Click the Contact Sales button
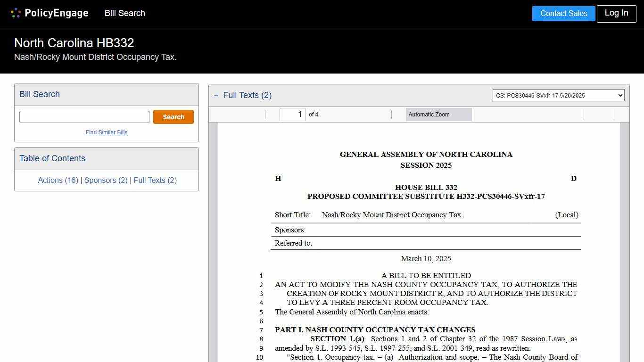Viewport: 644px width, 362px height. click(563, 13)
